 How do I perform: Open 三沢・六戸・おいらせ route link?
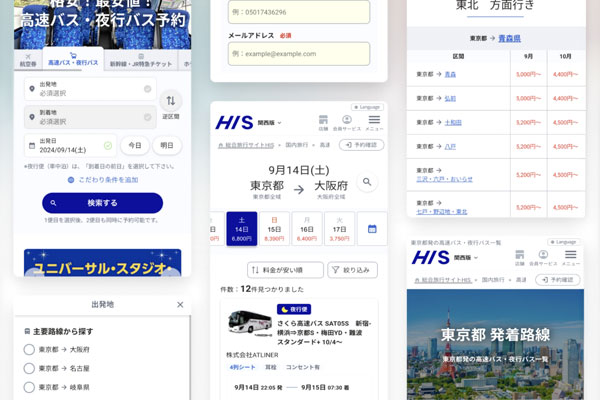click(x=444, y=179)
